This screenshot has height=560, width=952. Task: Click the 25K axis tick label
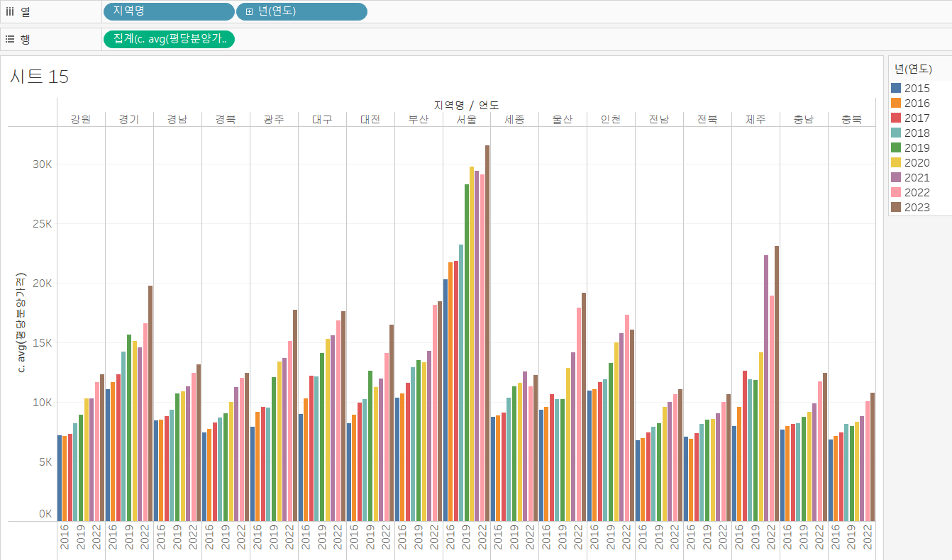coord(42,224)
